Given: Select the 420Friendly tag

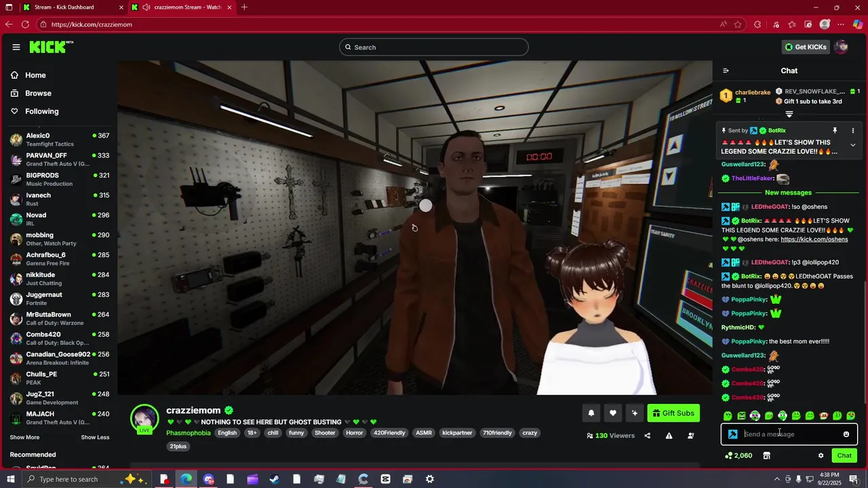Looking at the screenshot, I should pyautogui.click(x=389, y=433).
